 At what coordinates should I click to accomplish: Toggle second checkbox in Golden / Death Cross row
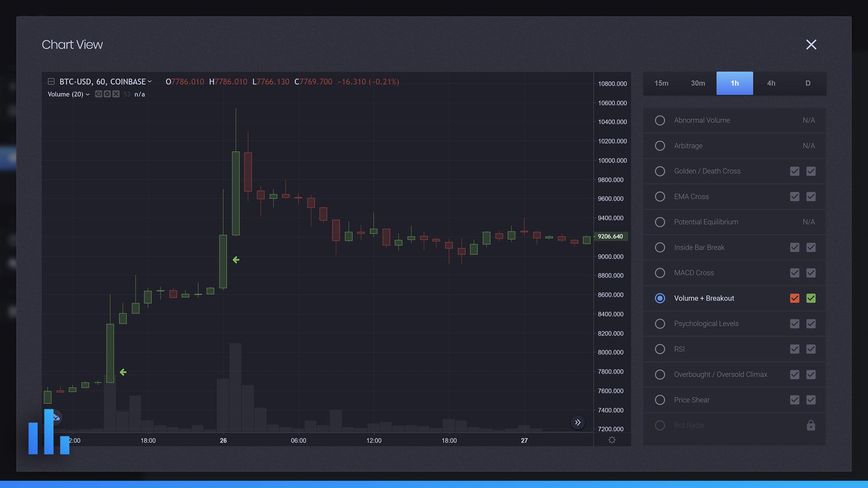click(x=811, y=171)
